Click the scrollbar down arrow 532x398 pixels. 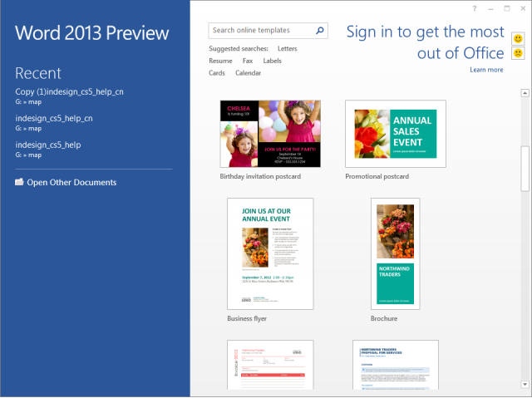525,385
